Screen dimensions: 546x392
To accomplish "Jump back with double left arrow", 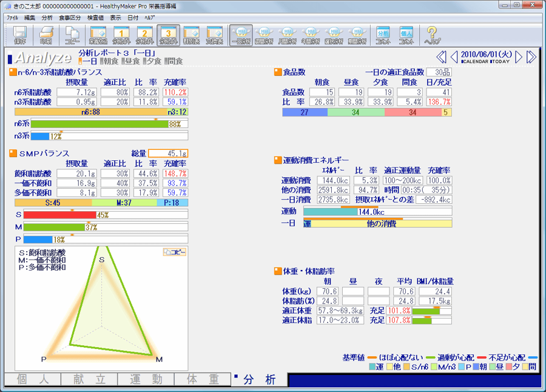I will click(441, 57).
